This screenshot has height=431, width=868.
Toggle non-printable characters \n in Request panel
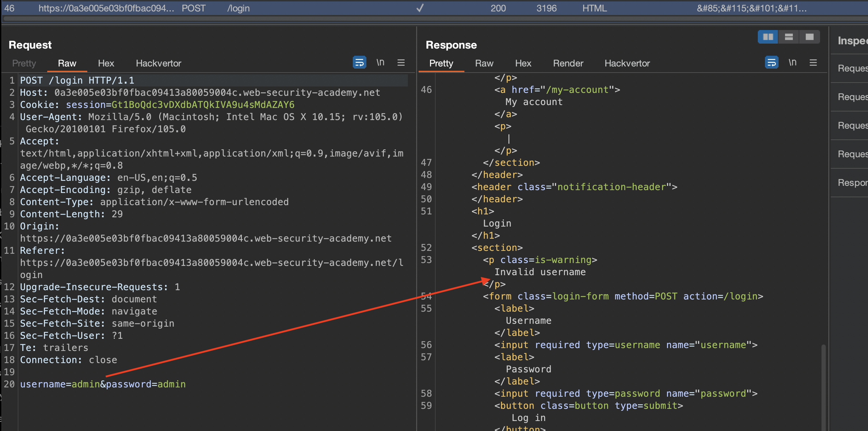380,63
